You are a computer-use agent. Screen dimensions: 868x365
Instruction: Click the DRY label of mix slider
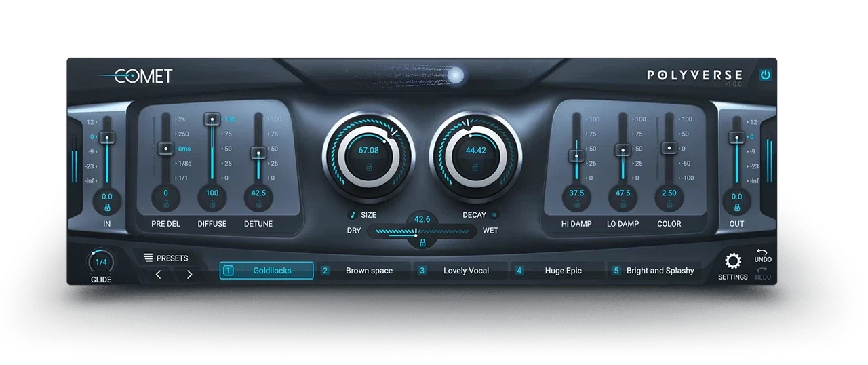[354, 231]
